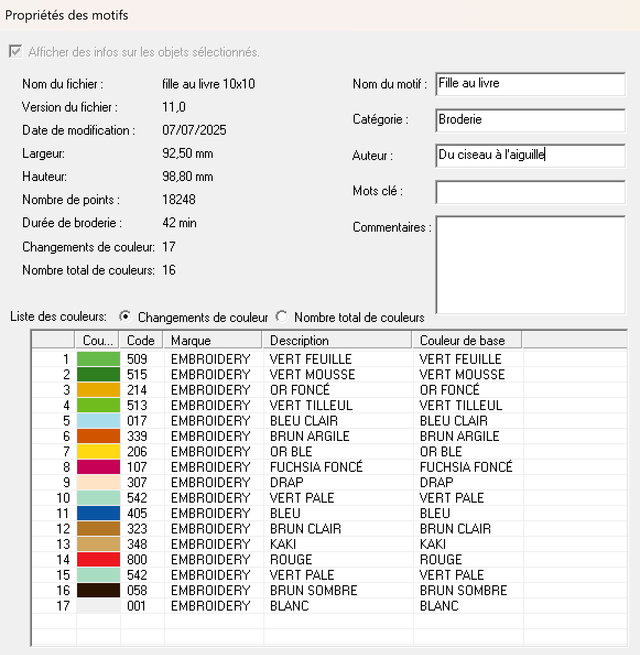Screen dimensions: 640x655
Task: Click the light blue swatch for code 017
Action: pos(99,421)
